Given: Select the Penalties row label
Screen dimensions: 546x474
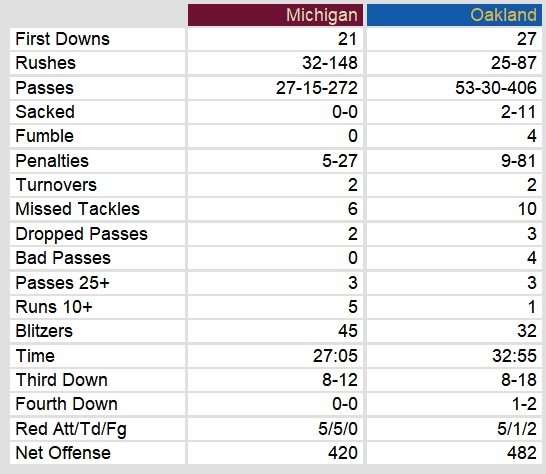Looking at the screenshot, I should click(x=52, y=161).
